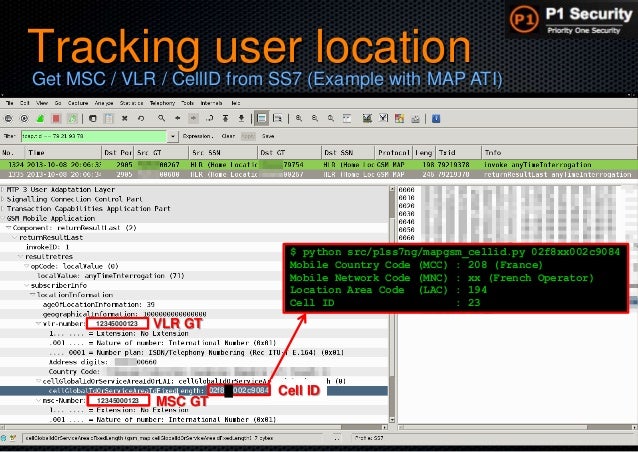Click the list capture interfaces toolbar icon
The height and width of the screenshot is (452, 638).
pos(8,119)
